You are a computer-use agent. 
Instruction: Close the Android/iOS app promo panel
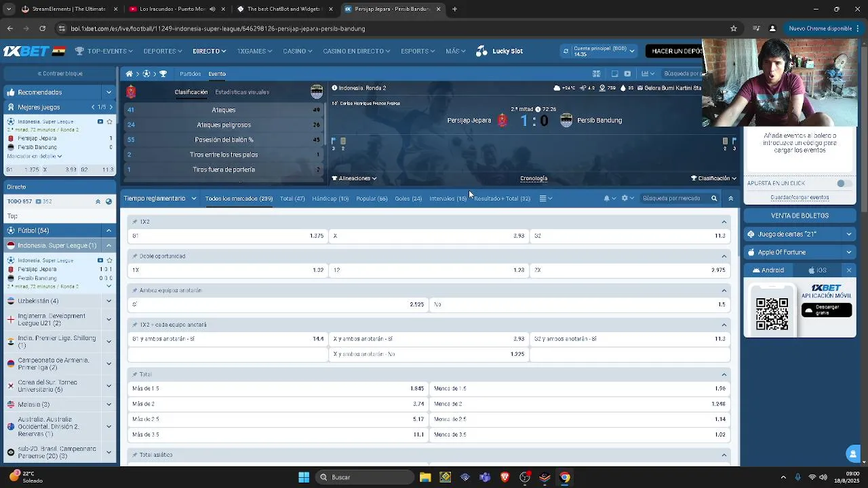848,270
